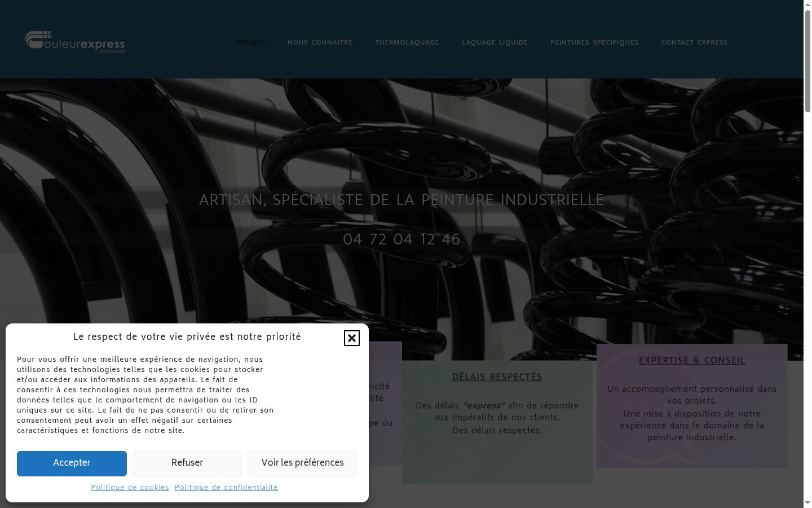This screenshot has height=508, width=812.
Task: Click the scrollbar down arrow
Action: pos(807,503)
